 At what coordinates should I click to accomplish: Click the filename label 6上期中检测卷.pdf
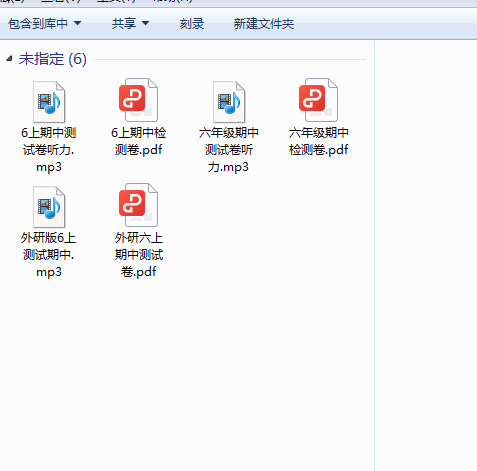tap(139, 141)
